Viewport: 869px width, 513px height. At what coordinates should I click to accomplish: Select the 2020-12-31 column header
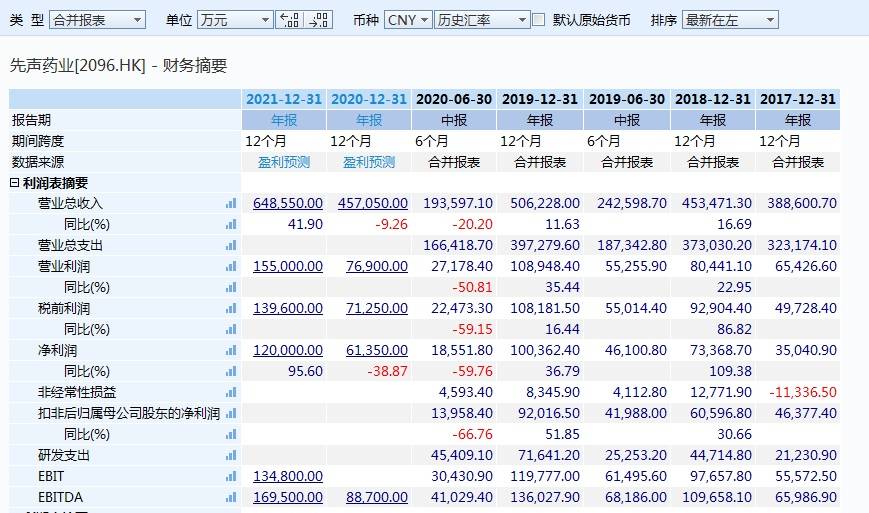click(369, 99)
